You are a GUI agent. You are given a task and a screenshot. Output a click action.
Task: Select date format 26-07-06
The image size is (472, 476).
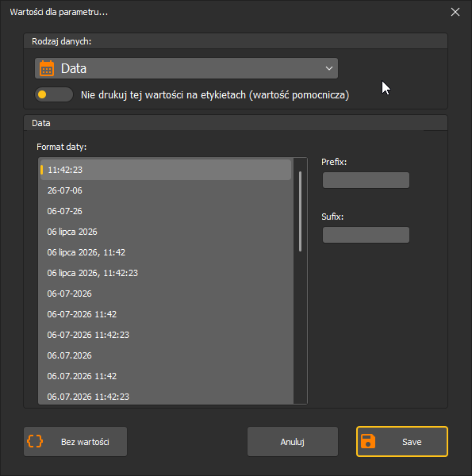pos(166,190)
